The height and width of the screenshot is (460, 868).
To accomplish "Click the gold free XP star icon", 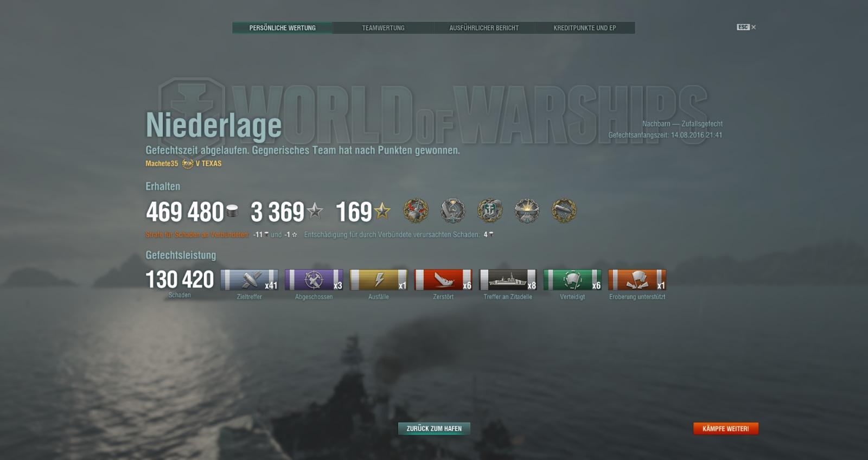I will tap(382, 211).
